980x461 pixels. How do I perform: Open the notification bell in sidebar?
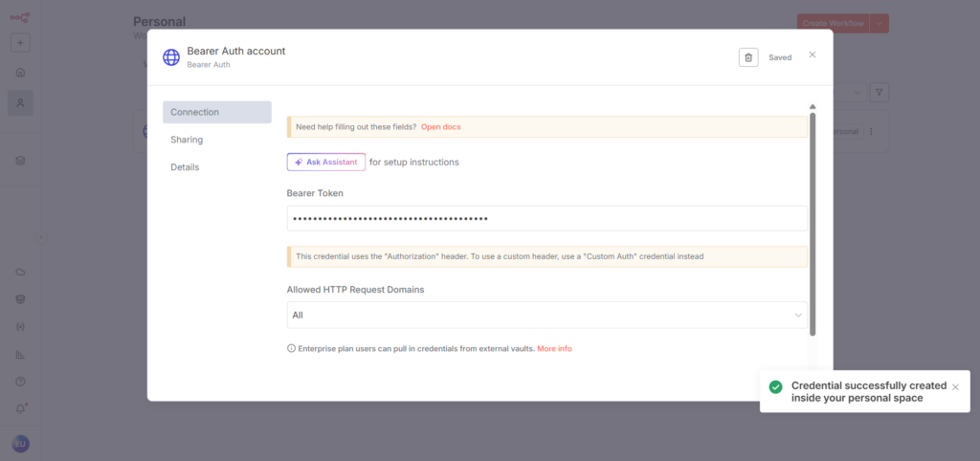coord(20,408)
